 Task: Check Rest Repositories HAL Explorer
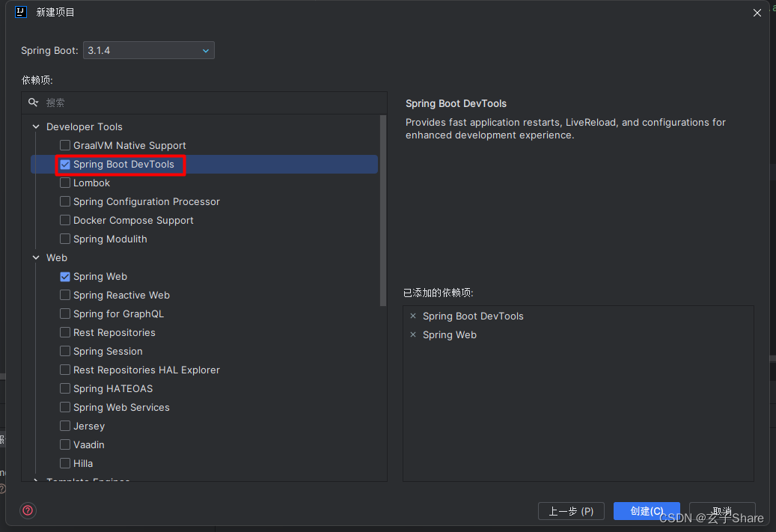pyautogui.click(x=65, y=370)
